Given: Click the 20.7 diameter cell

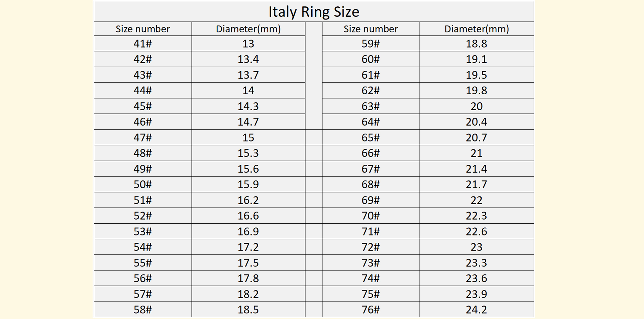Looking at the screenshot, I should click(476, 138).
